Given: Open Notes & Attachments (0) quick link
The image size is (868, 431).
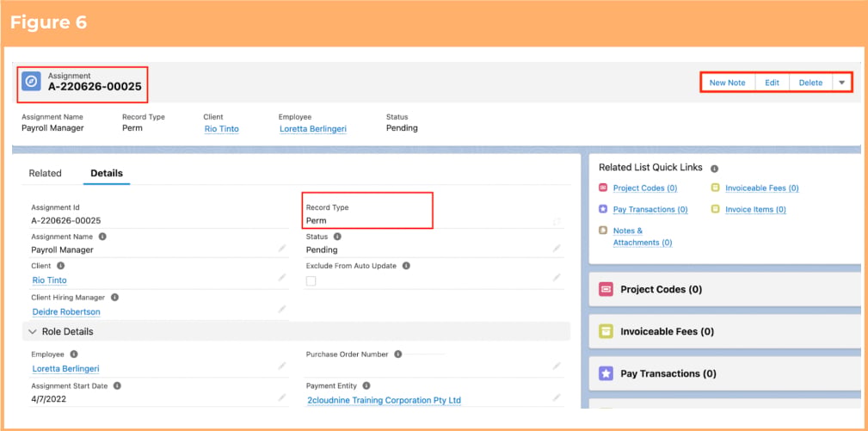Looking at the screenshot, I should (x=643, y=237).
